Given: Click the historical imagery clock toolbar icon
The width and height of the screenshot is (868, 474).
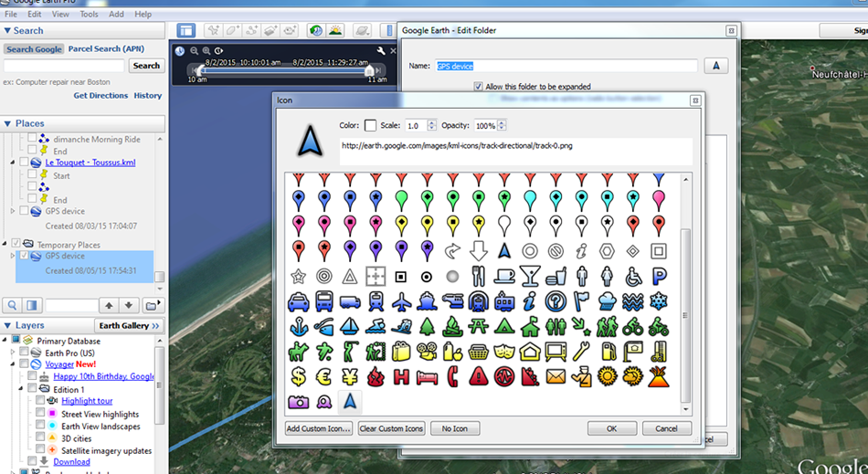Looking at the screenshot, I should point(315,31).
